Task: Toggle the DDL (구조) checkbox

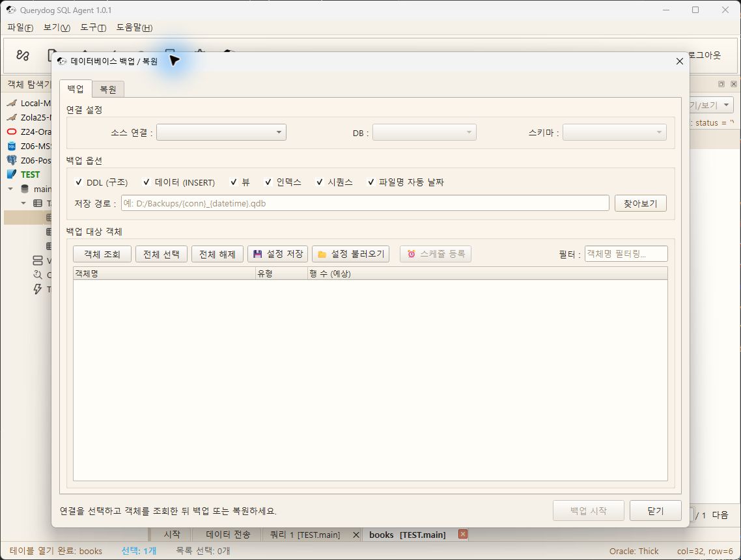Action: tap(79, 182)
